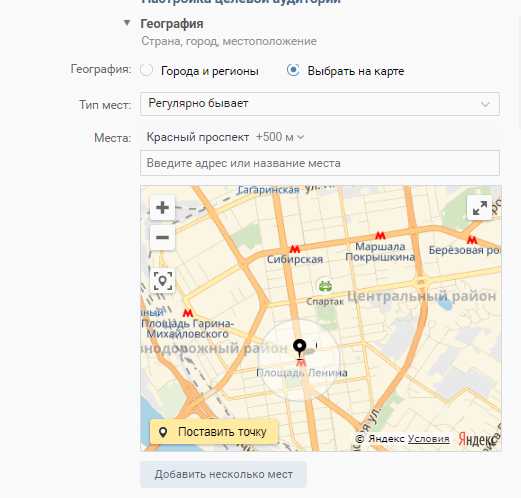Click the География section heading
Screen dimensions: 521x498
(x=172, y=24)
